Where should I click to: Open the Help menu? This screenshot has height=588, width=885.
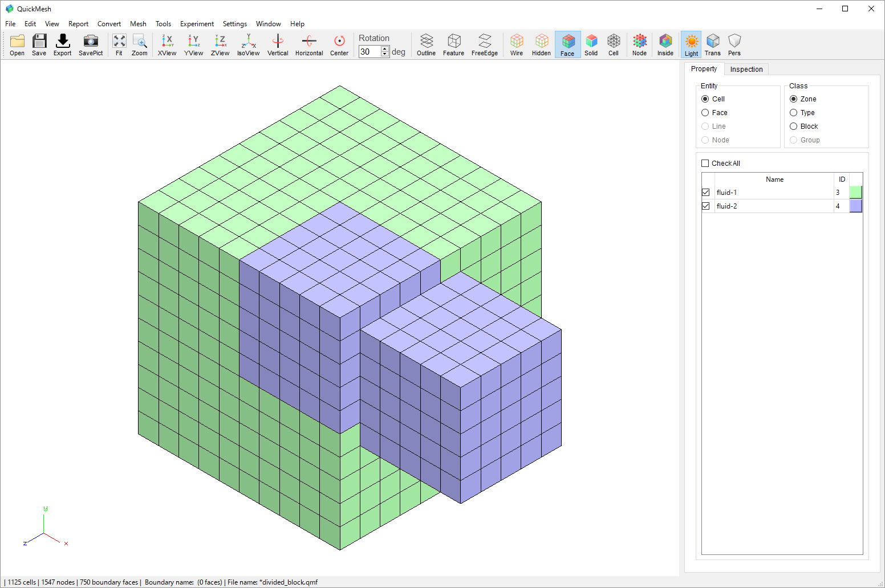tap(297, 24)
